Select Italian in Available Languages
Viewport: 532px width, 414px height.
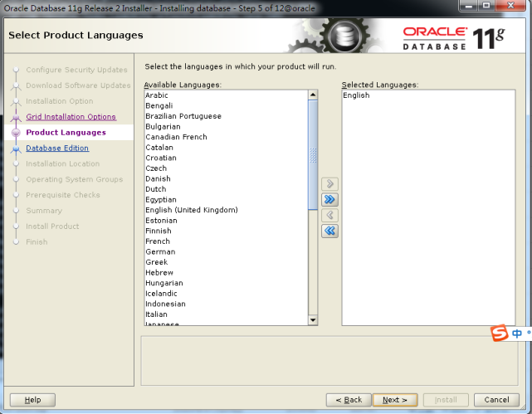coord(226,314)
